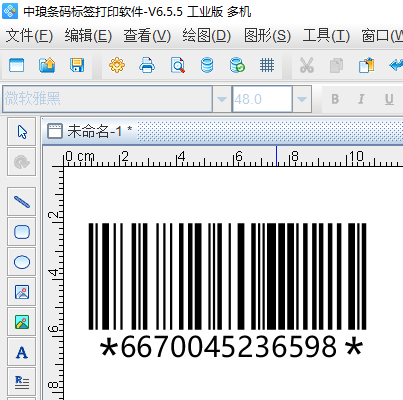Switch to the 未命名-1 document tab
The width and height of the screenshot is (403, 400).
pos(90,131)
